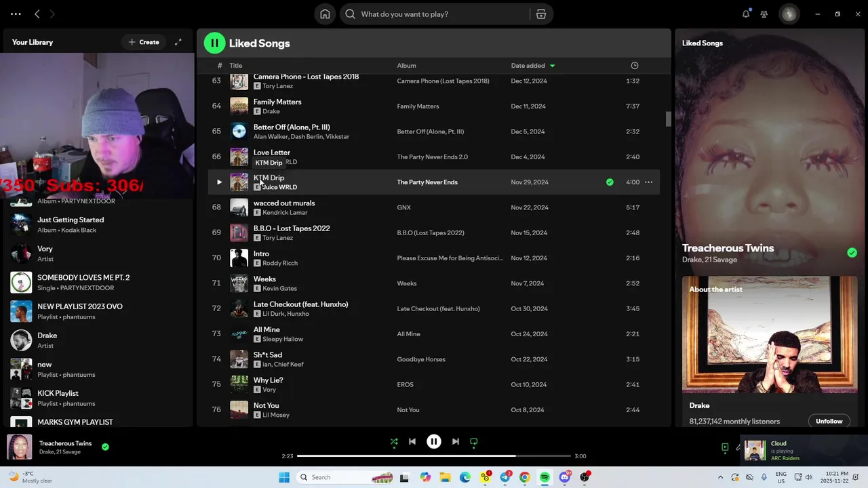Toggle the Now Playing view icon
868x488 pixels.
725,447
